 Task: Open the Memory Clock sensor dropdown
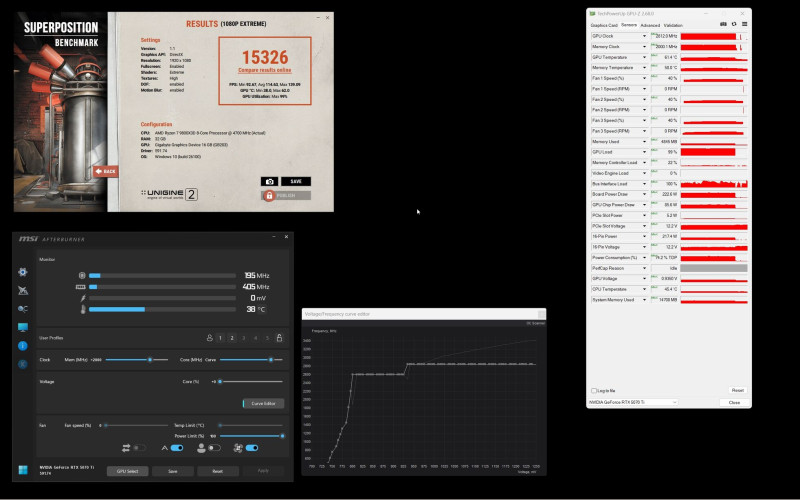point(644,47)
